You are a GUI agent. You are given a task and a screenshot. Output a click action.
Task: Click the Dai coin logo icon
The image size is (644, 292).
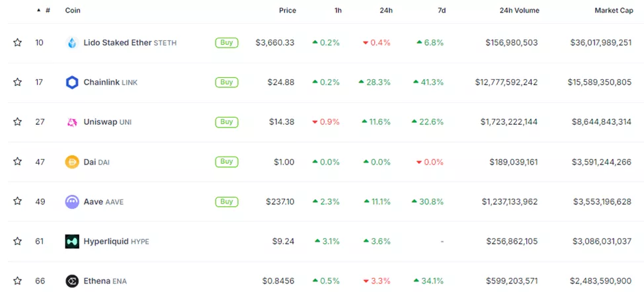72,162
